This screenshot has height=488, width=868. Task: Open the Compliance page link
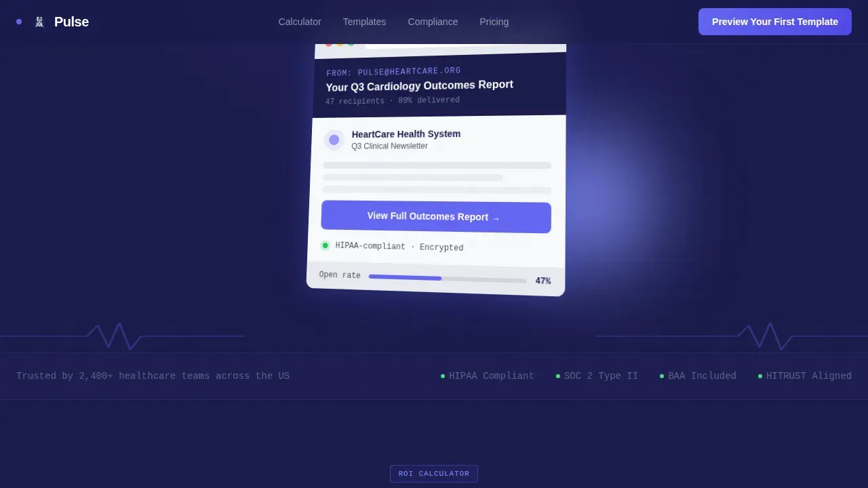(x=433, y=22)
